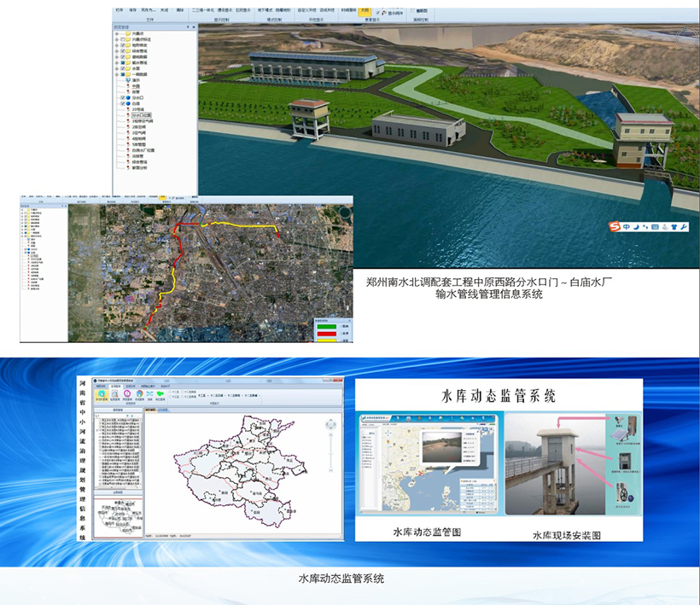
Task: Click the shirt skin icon in Sogou toolbar
Action: [x=671, y=227]
